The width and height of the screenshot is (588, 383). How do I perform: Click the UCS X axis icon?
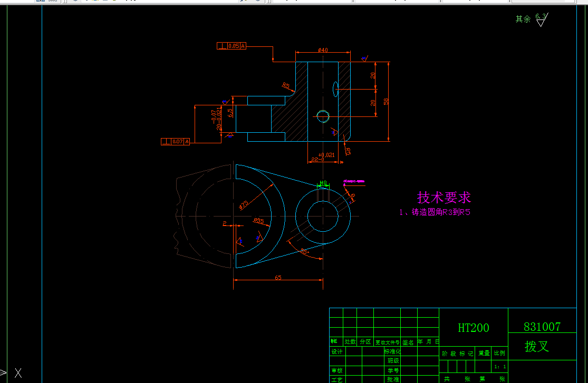pyautogui.click(x=18, y=373)
